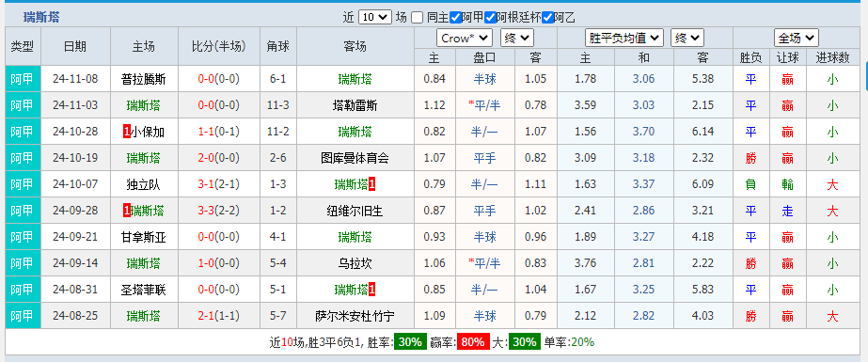Select the date 24-09-21 cell
Viewport: 868px width, 362px height.
pos(75,238)
